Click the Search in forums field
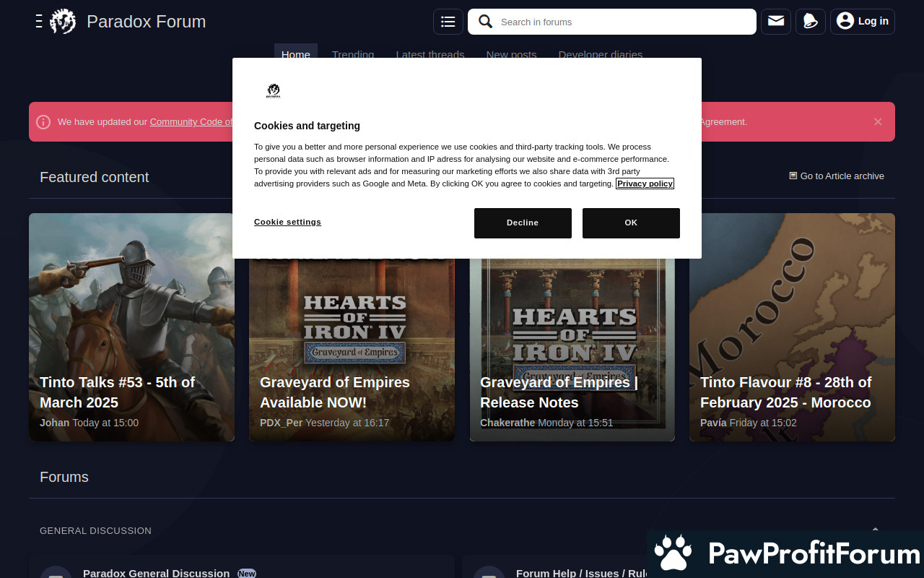Viewport: 924px width, 578px height. click(612, 22)
